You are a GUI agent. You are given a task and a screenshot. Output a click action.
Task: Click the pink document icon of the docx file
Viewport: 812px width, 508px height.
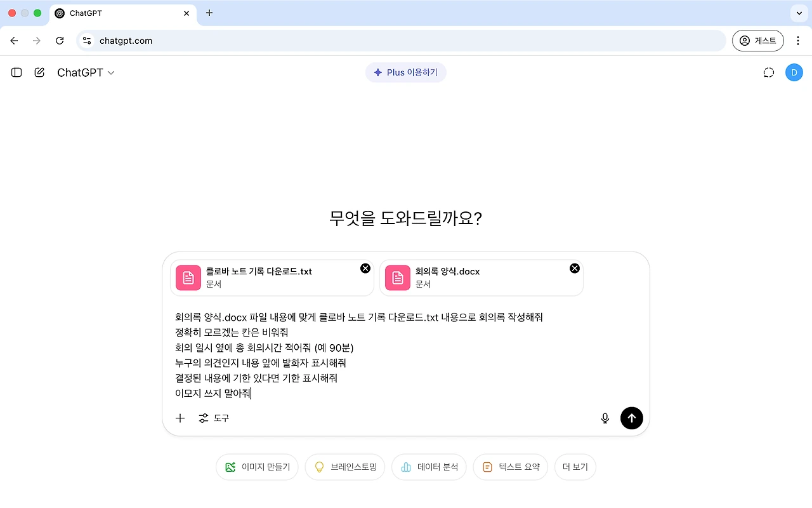(398, 277)
